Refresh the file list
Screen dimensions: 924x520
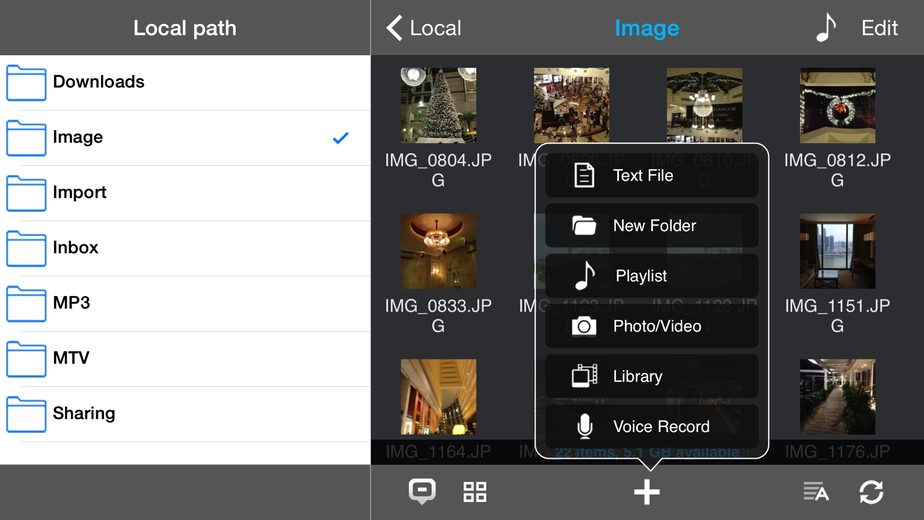871,492
